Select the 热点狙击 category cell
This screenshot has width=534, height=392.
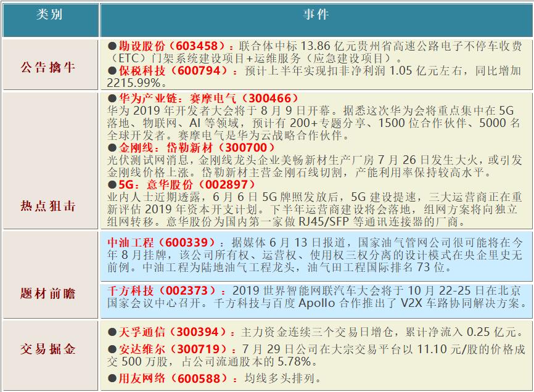[51, 161]
